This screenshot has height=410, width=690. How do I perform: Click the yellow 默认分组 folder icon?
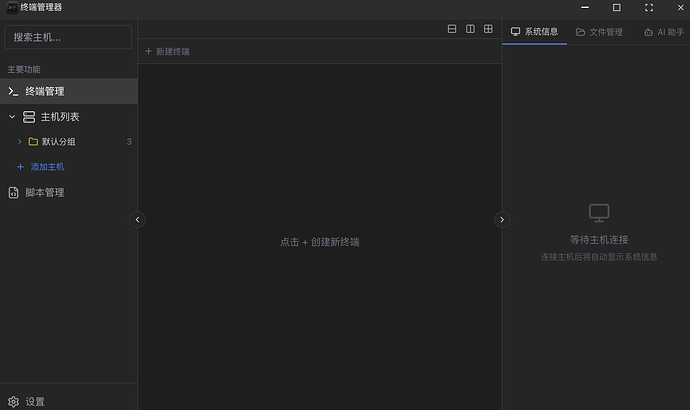click(33, 142)
